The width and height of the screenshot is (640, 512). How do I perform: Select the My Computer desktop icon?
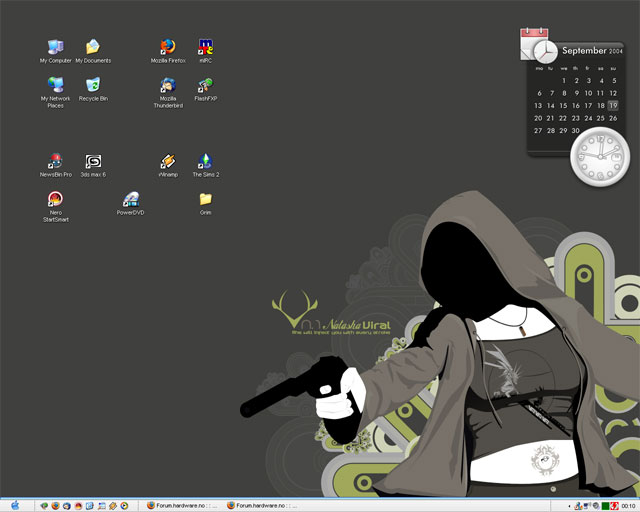coord(56,51)
